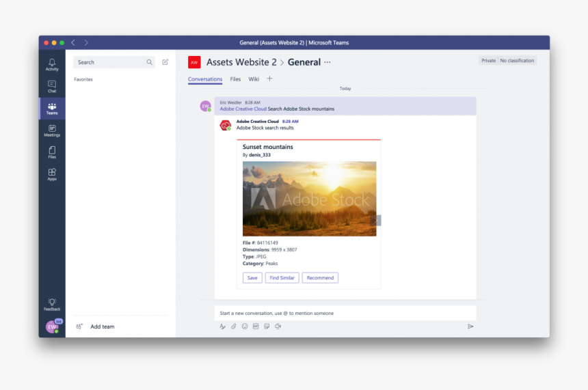Click the AW team avatar

coord(194,62)
